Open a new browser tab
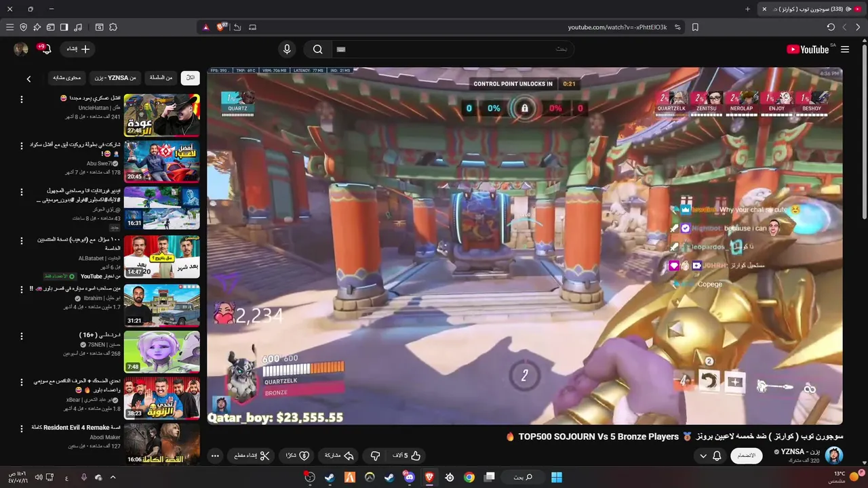Screen dimensions: 868x488 [x=748, y=9]
